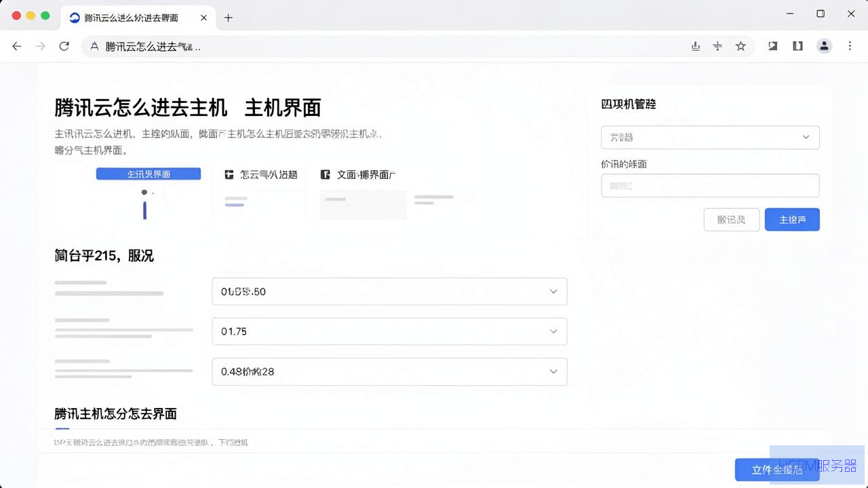Click the white outlined button in right panel

(x=731, y=220)
